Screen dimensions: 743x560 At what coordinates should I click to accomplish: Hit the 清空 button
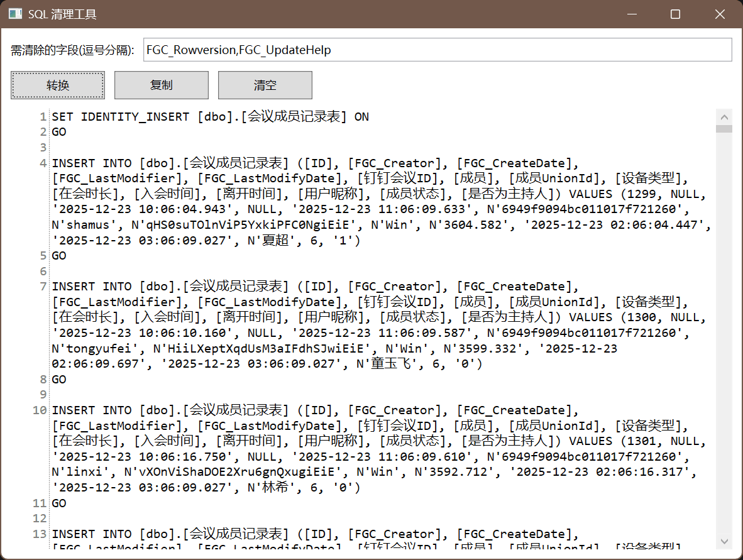265,85
